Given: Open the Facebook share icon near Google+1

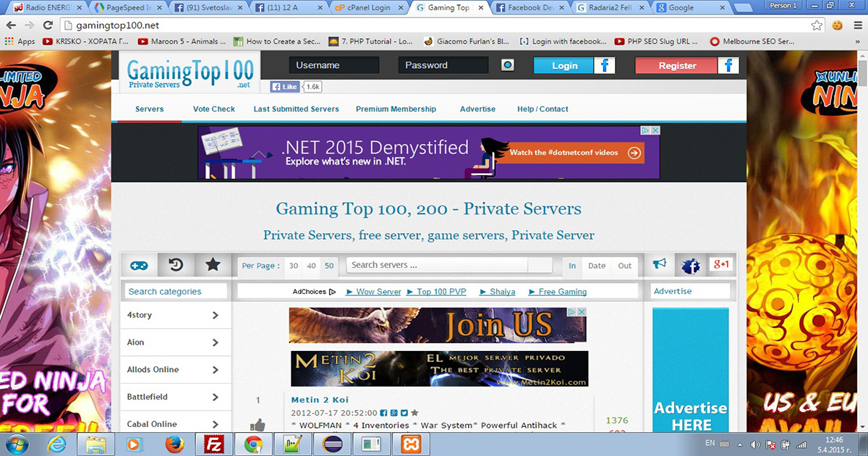Looking at the screenshot, I should [x=689, y=265].
